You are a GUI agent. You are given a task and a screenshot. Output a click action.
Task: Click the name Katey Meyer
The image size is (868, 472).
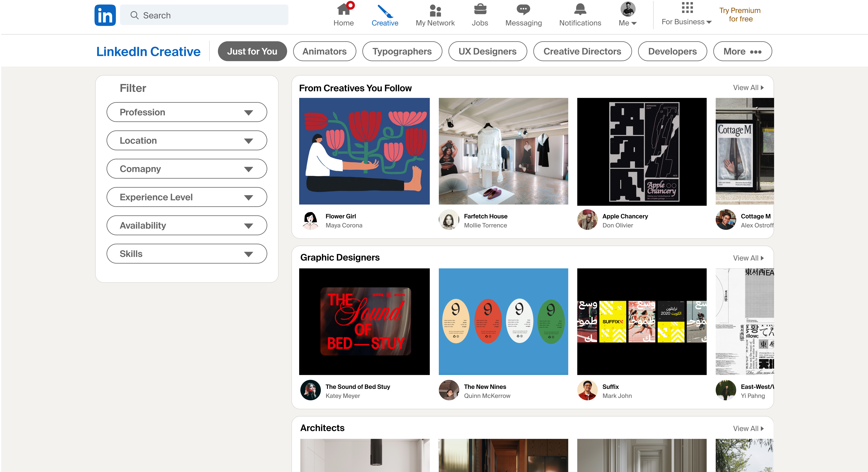pos(343,396)
